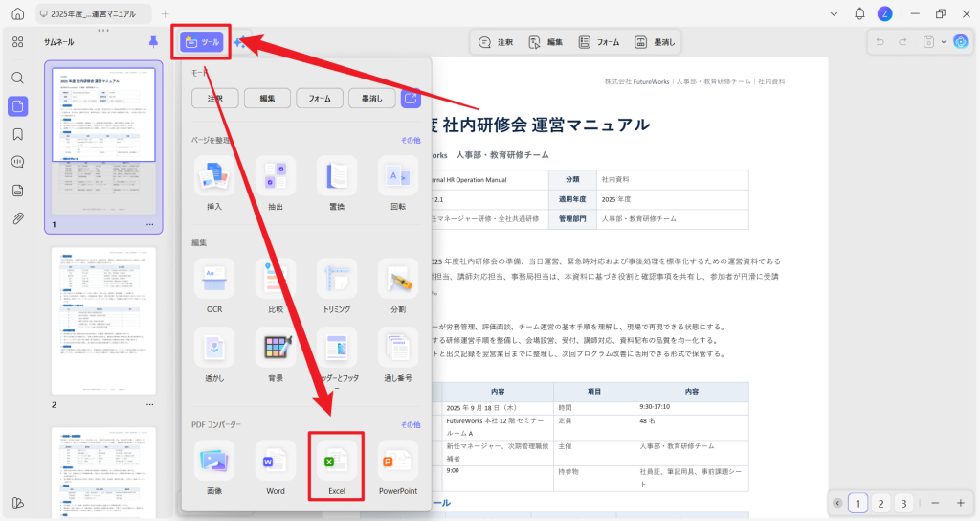This screenshot has height=521, width=980.
Task: Click その他 link next to ページを整理
Action: click(x=411, y=140)
